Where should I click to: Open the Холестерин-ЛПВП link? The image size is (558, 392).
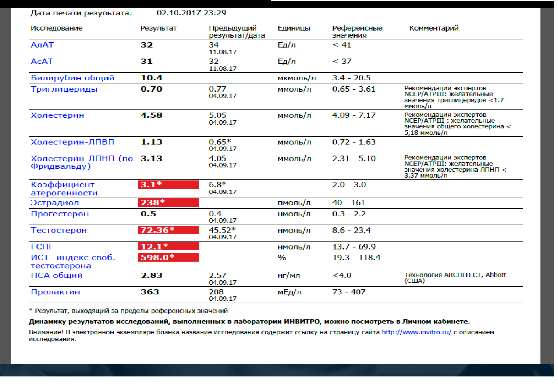tap(72, 142)
